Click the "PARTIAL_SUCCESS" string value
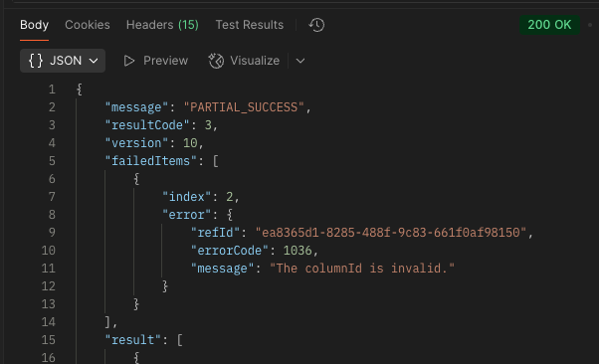This screenshot has height=364, width=599. coord(244,107)
